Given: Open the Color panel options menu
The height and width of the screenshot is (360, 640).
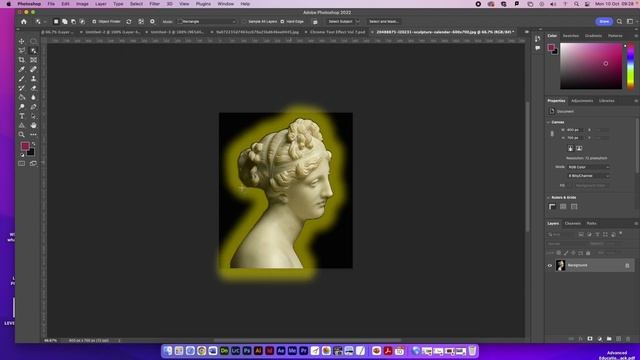Looking at the screenshot, I should pos(636,36).
